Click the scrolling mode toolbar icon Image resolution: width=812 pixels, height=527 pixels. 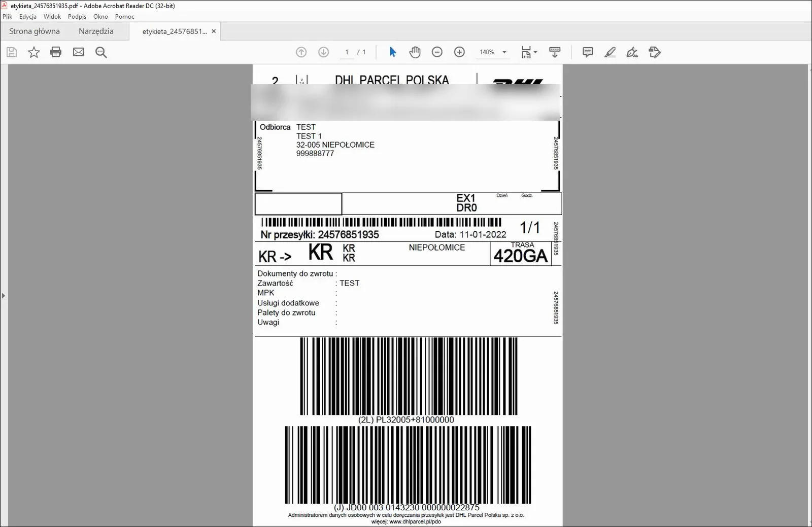(555, 52)
